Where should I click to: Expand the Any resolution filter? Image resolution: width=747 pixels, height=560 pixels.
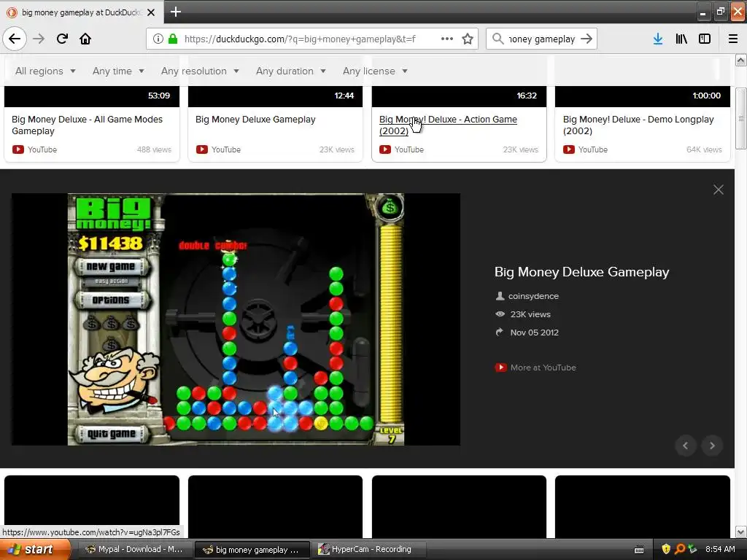pyautogui.click(x=200, y=71)
